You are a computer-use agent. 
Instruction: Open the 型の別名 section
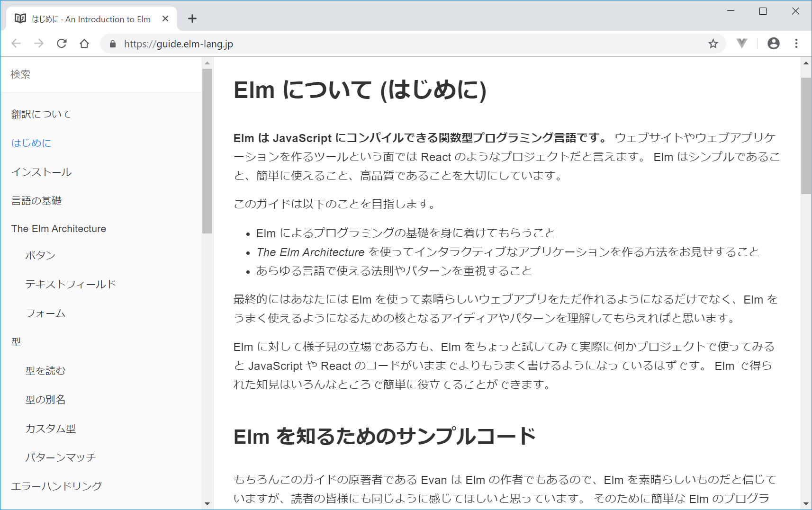45,400
